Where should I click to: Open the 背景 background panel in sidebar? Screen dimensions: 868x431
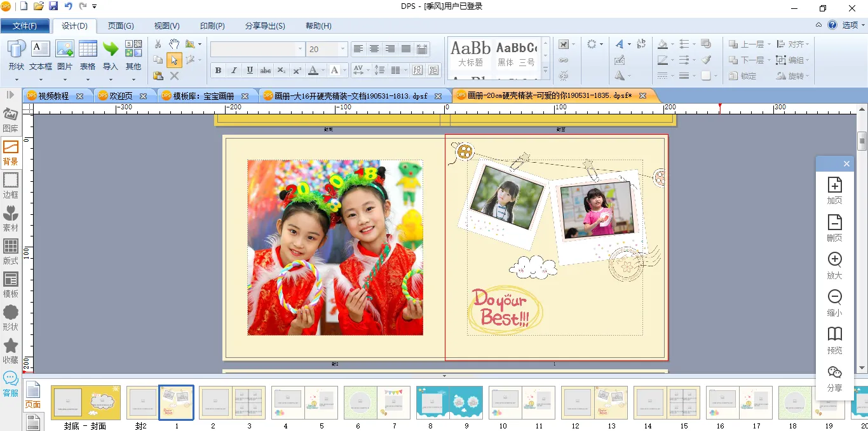[11, 153]
